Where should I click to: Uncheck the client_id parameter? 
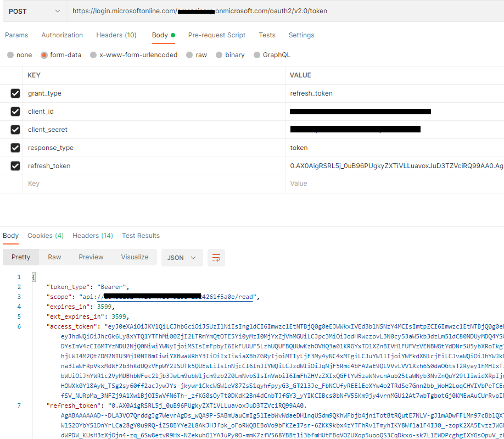[14, 111]
